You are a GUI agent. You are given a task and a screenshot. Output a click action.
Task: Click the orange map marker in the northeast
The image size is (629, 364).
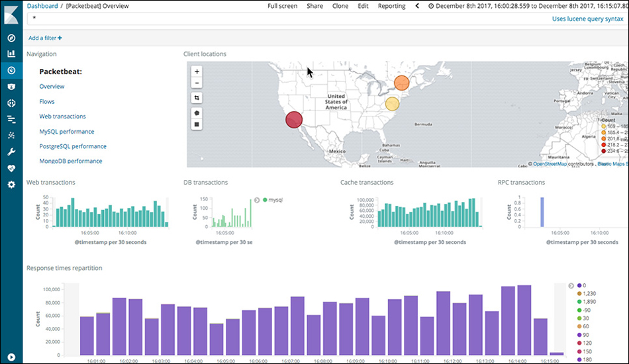401,83
